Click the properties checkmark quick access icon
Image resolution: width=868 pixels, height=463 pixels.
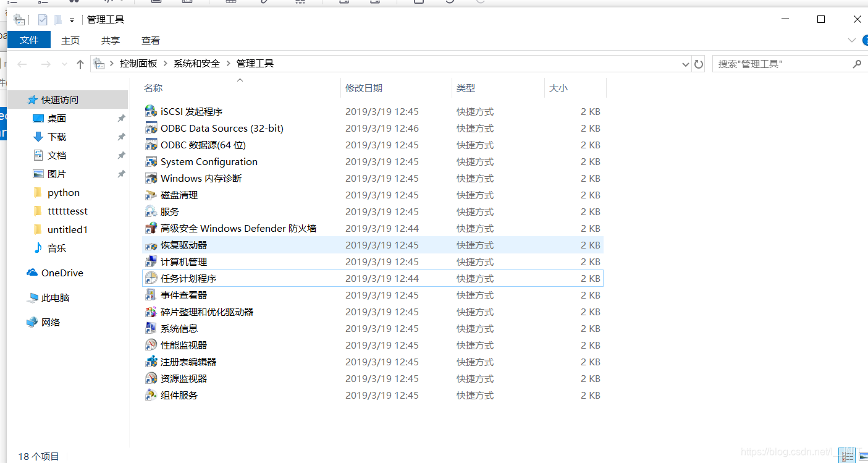pyautogui.click(x=43, y=20)
